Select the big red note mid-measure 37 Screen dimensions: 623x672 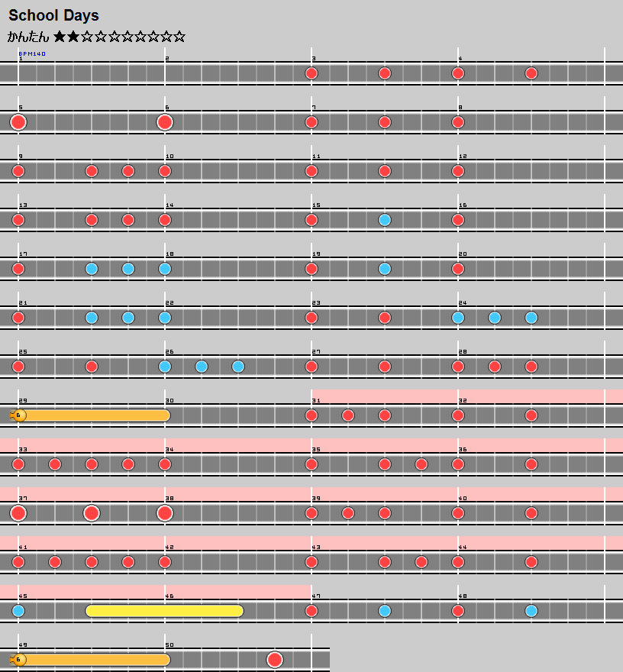[92, 513]
